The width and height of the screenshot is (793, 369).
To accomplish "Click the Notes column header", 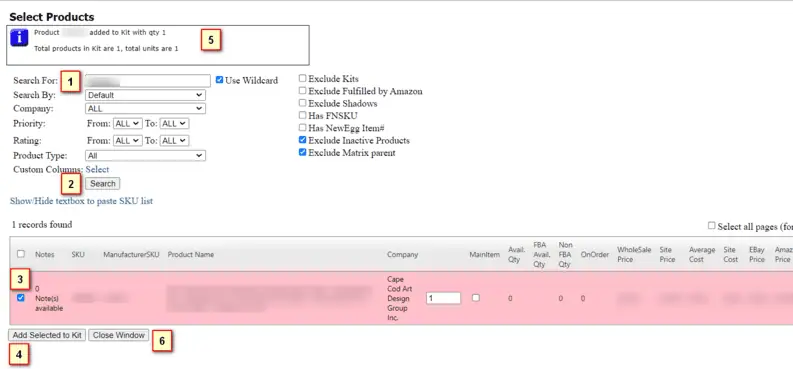I will pyautogui.click(x=45, y=255).
